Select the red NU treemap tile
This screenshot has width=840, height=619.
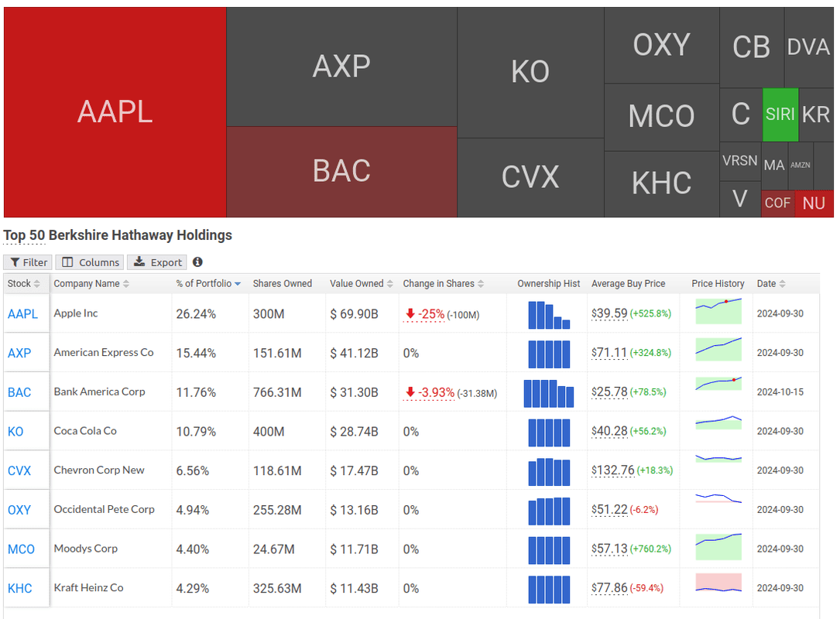(814, 203)
